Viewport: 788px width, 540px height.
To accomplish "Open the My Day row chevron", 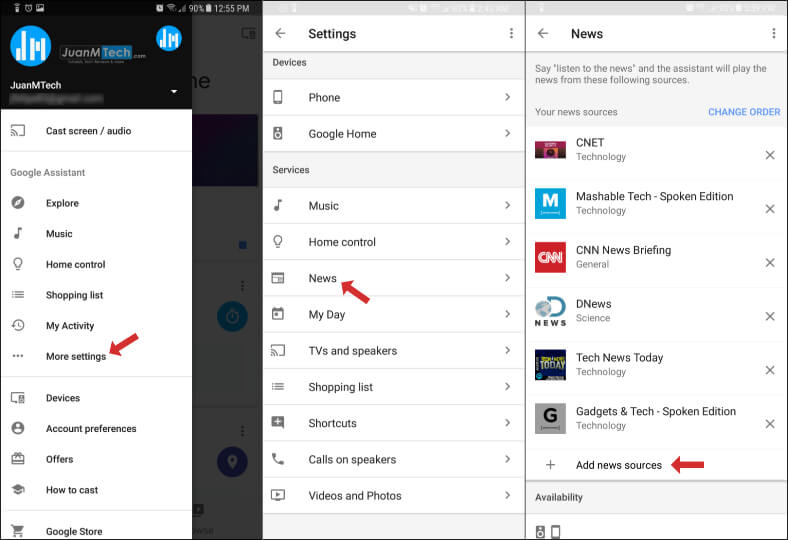I will pos(508,314).
